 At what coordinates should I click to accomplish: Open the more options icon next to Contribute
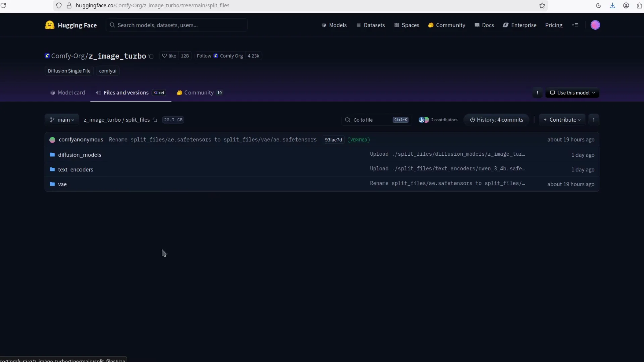coord(594,119)
